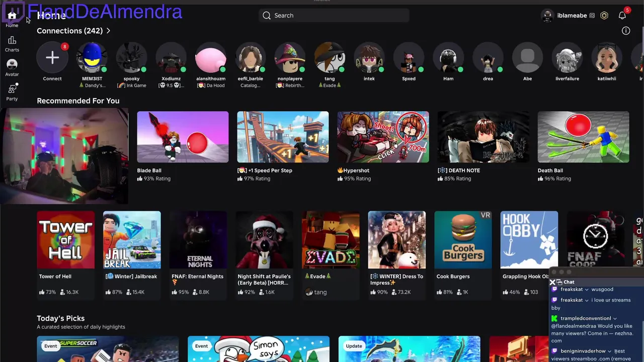The image size is (644, 362).
Task: Open the Update-tagged Today's Picks card
Action: pos(410,349)
